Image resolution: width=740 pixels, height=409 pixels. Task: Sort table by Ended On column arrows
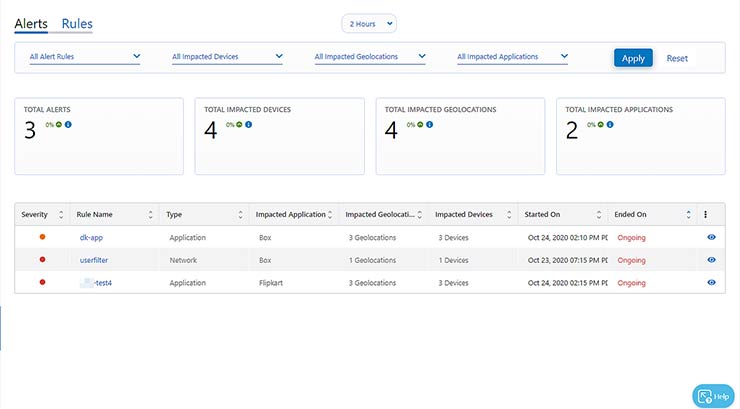click(x=688, y=214)
